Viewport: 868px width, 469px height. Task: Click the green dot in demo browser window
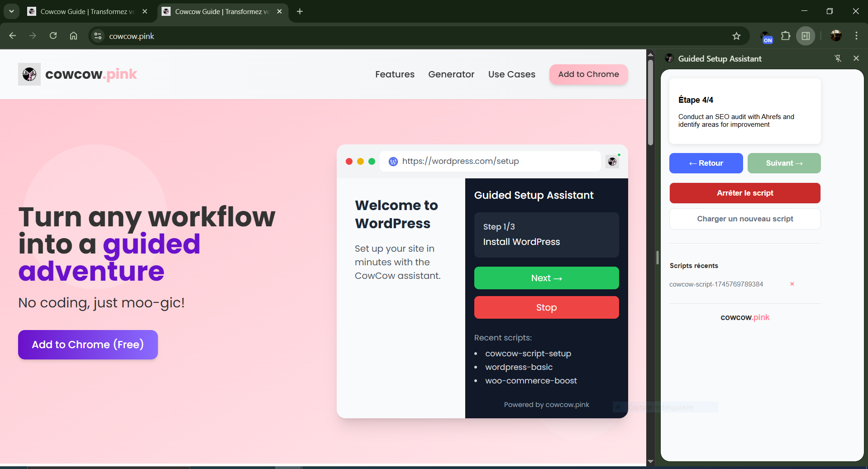[x=372, y=162]
